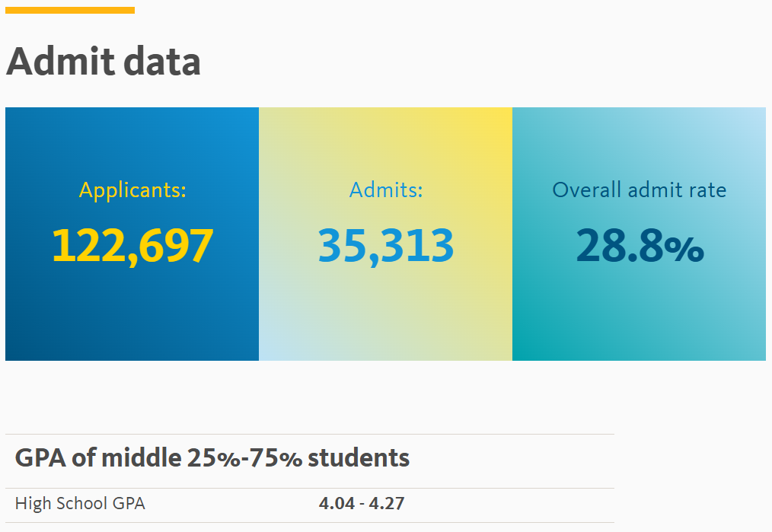Image resolution: width=772 pixels, height=532 pixels.
Task: Click the "GPA of middle 25%-75% students" heading
Action: click(212, 458)
